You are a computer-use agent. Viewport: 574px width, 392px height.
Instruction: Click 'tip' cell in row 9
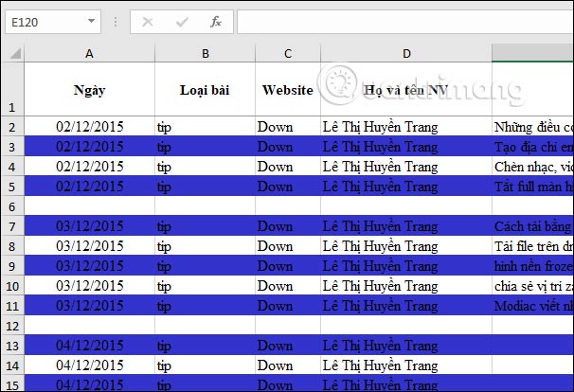click(x=205, y=265)
